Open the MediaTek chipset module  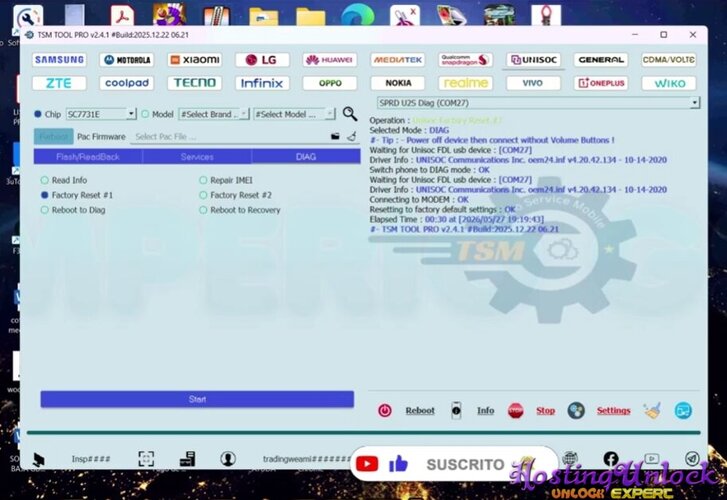(398, 60)
